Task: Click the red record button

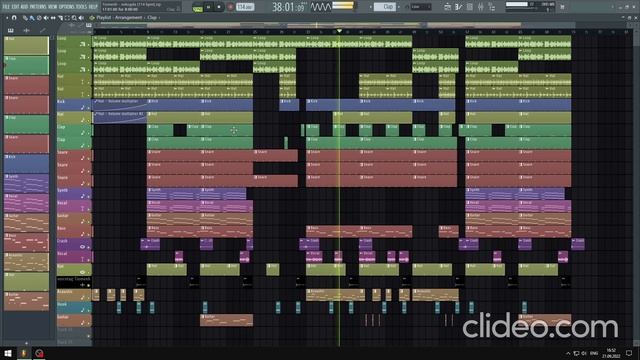Action: pyautogui.click(x=230, y=7)
